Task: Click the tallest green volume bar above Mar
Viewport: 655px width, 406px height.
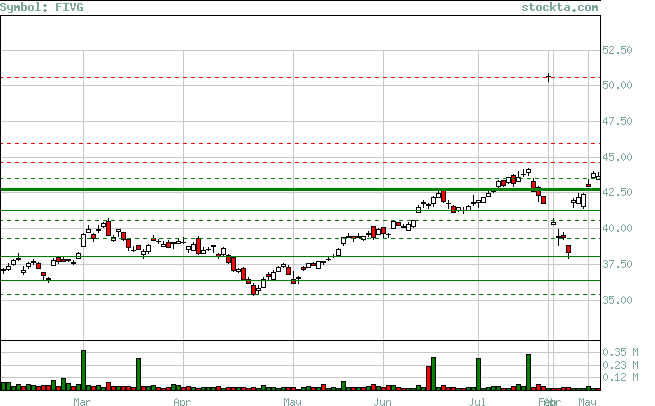Action: (x=84, y=370)
